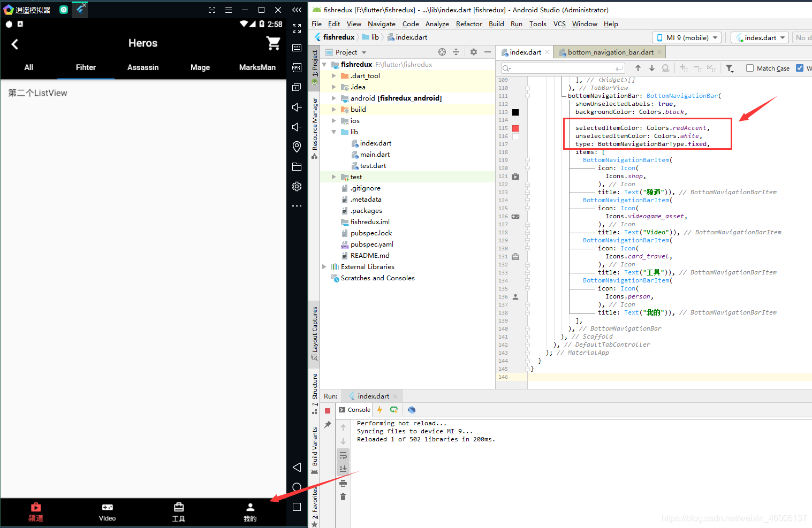This screenshot has width=812, height=528.
Task: Collapse the lib folder
Action: [334, 132]
